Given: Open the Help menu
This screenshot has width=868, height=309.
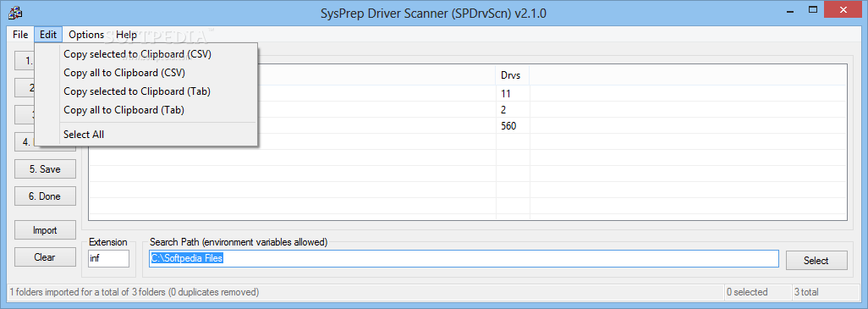Looking at the screenshot, I should pyautogui.click(x=127, y=35).
